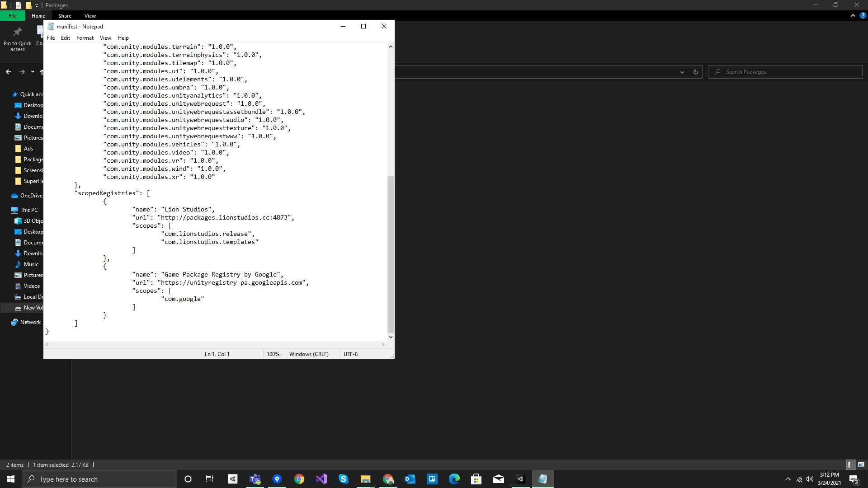This screenshot has width=868, height=488.
Task: Open Trello from the taskbar
Action: [432, 479]
